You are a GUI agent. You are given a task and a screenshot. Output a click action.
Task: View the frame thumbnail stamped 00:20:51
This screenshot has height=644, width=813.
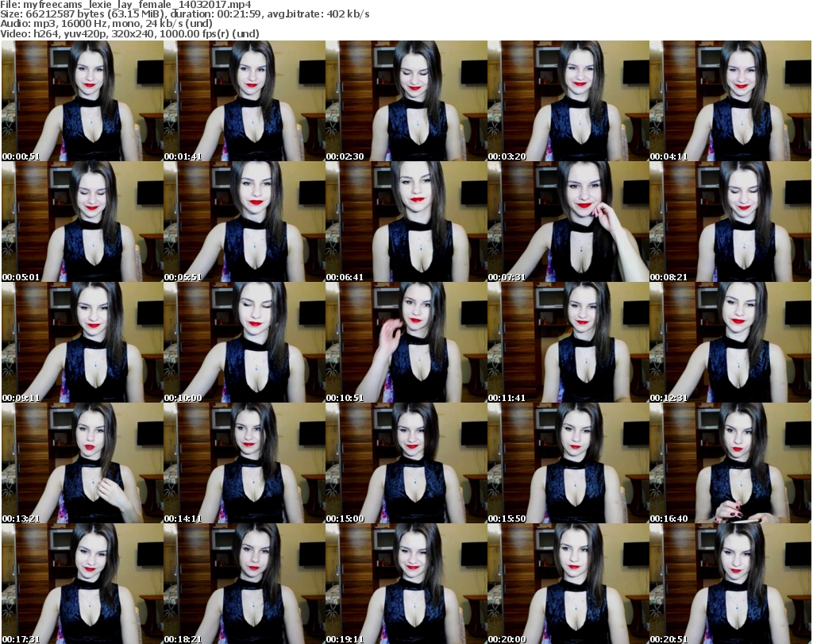pyautogui.click(x=730, y=584)
